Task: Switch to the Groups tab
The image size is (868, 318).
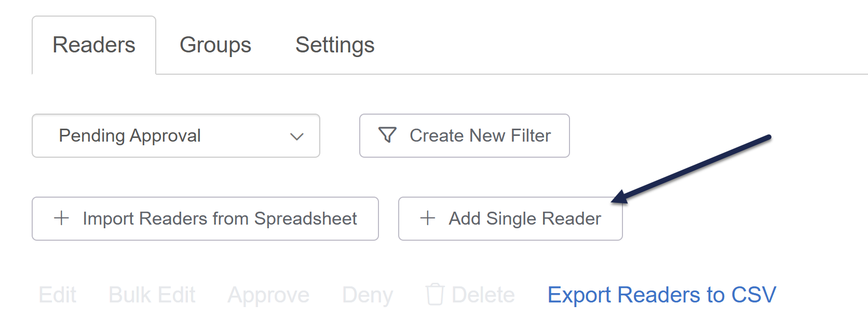Action: pyautogui.click(x=215, y=45)
